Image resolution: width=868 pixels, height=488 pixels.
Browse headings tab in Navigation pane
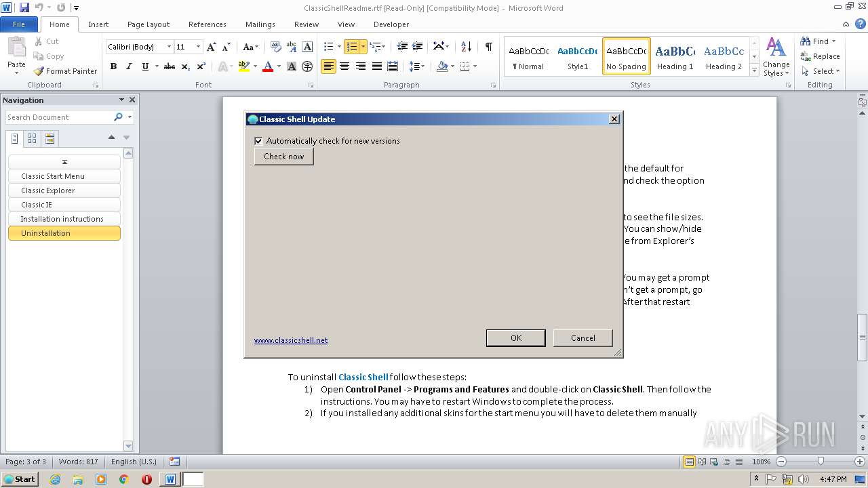(x=15, y=138)
